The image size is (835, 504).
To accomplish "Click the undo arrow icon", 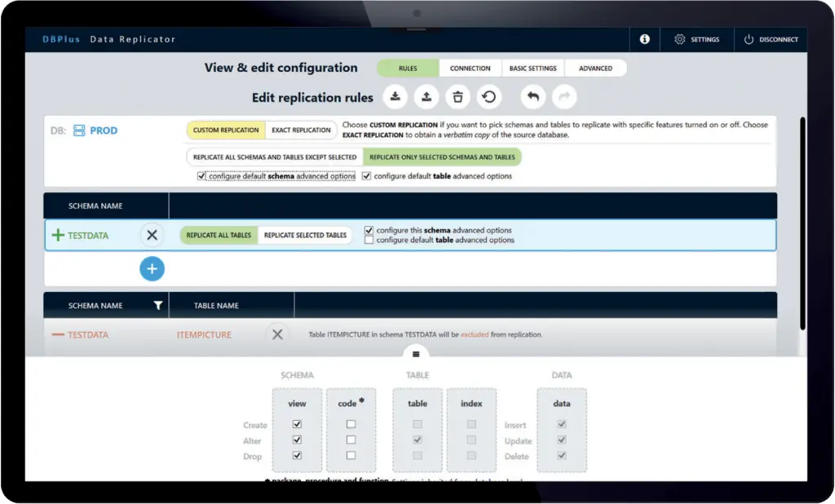I will click(x=533, y=97).
